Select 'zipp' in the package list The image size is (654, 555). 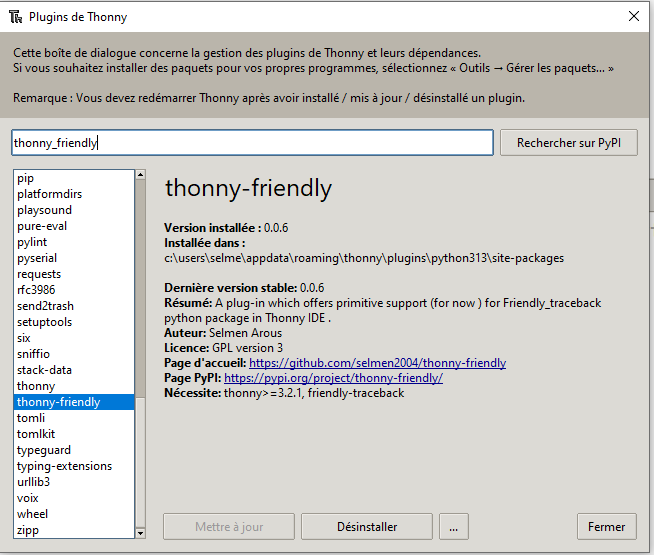[x=74, y=530]
